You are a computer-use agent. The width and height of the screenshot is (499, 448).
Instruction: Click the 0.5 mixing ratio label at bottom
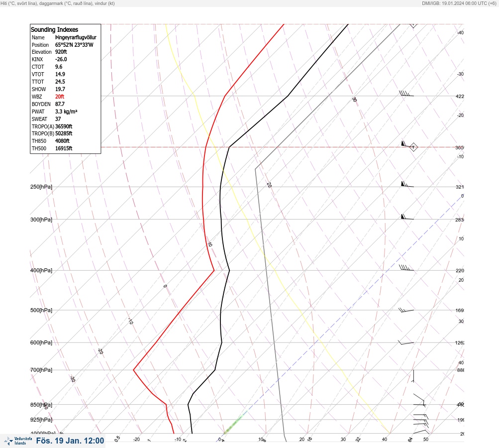(x=117, y=439)
